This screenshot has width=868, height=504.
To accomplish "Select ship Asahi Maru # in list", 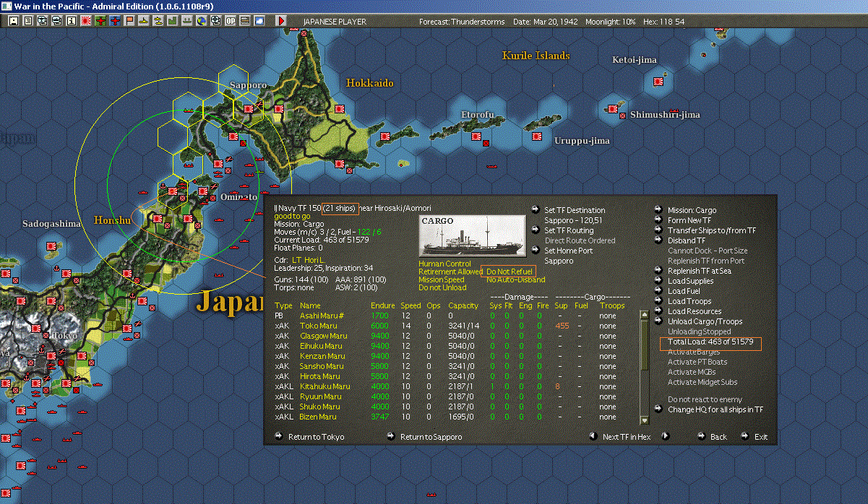I will (323, 316).
